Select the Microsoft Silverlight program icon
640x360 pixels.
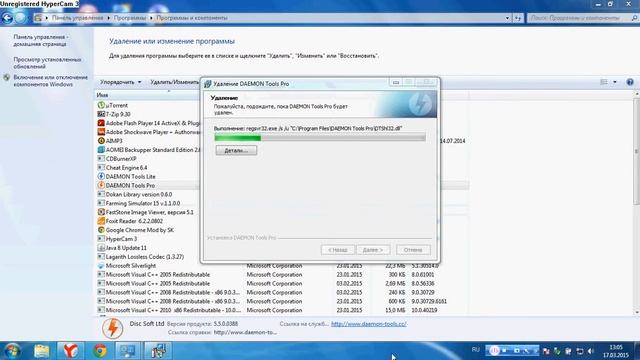[101, 266]
